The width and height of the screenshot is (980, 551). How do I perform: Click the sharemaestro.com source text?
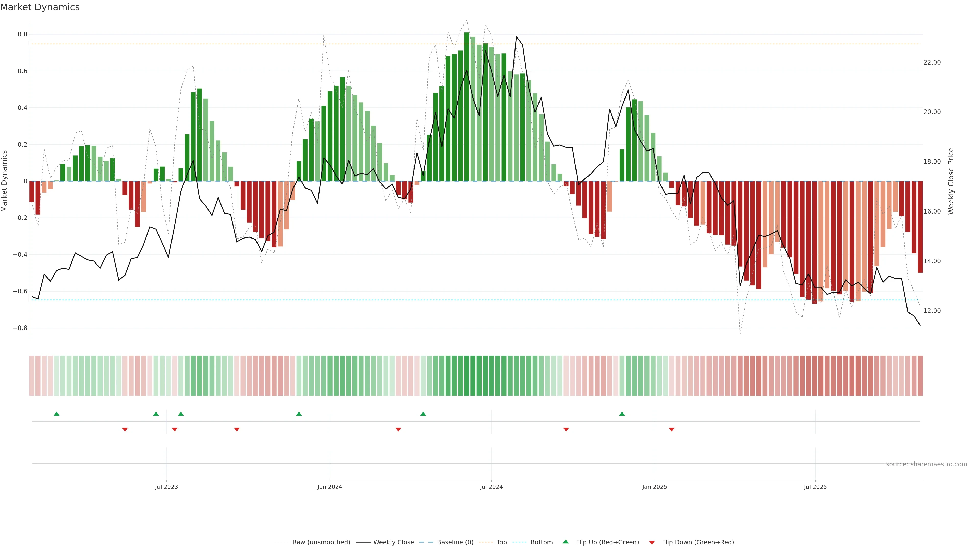tap(926, 464)
